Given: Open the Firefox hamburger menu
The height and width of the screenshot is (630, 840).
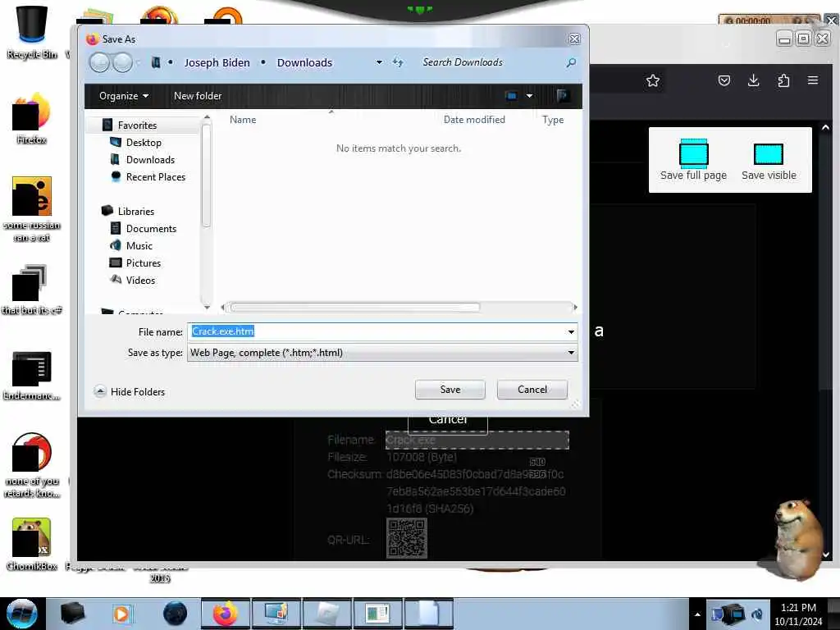Looking at the screenshot, I should (x=813, y=80).
